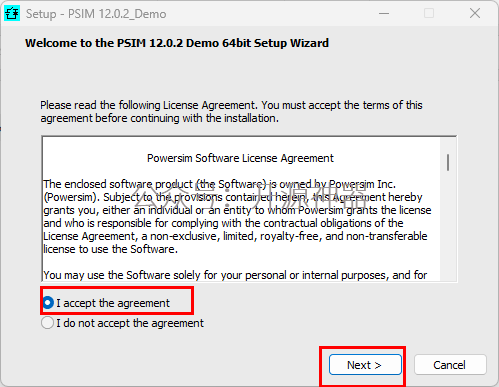Select the "I accept the agreement" radio button
Screen dimensions: 499x387
(x=48, y=303)
